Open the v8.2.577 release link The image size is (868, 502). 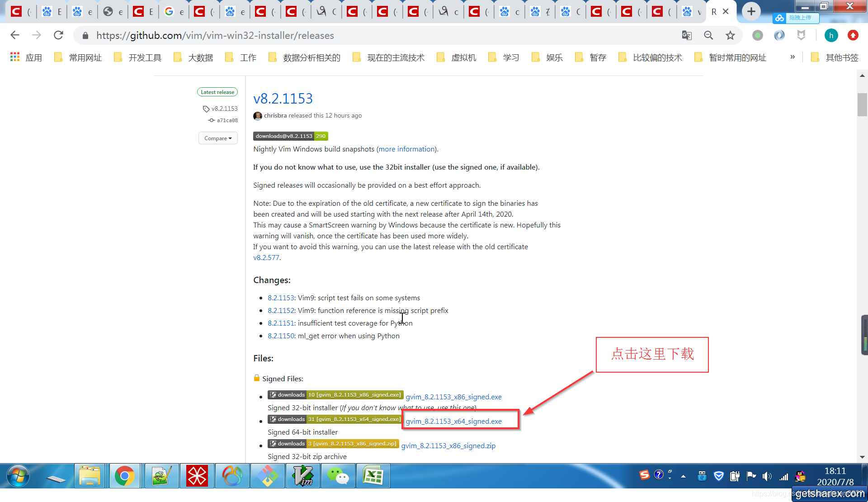point(266,257)
